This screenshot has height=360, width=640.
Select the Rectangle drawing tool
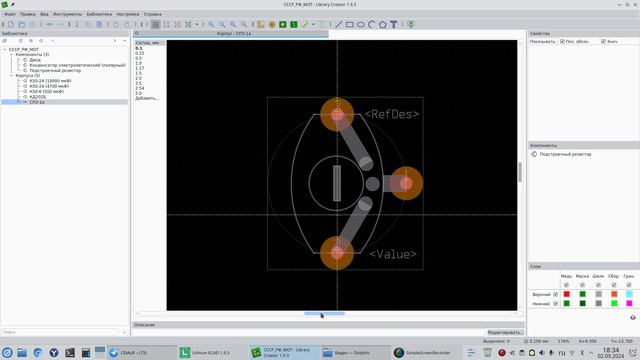click(350, 24)
